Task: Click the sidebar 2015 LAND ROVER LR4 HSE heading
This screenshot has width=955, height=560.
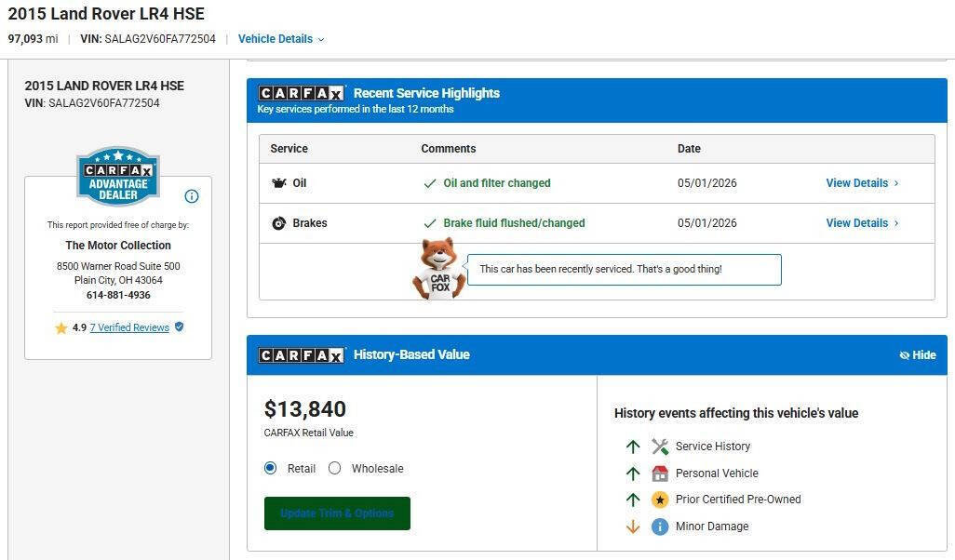Action: [x=104, y=86]
